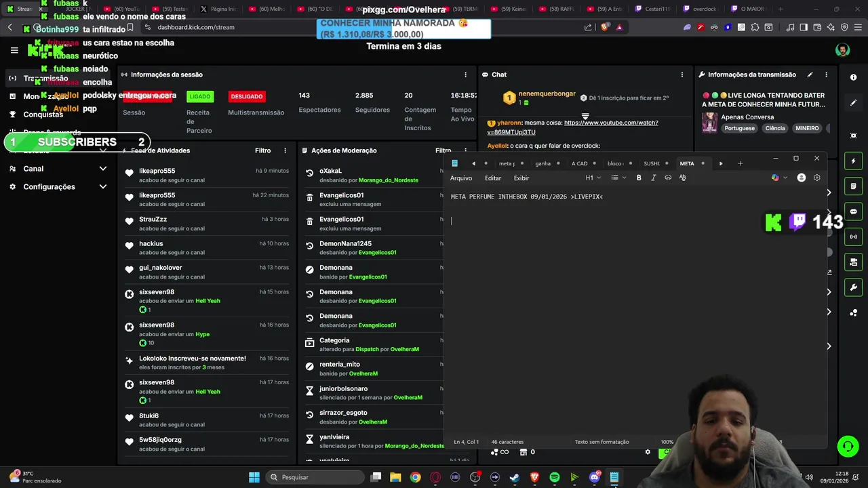Click the Notepad text editing area
The height and width of the screenshot is (488, 868).
click(635, 312)
